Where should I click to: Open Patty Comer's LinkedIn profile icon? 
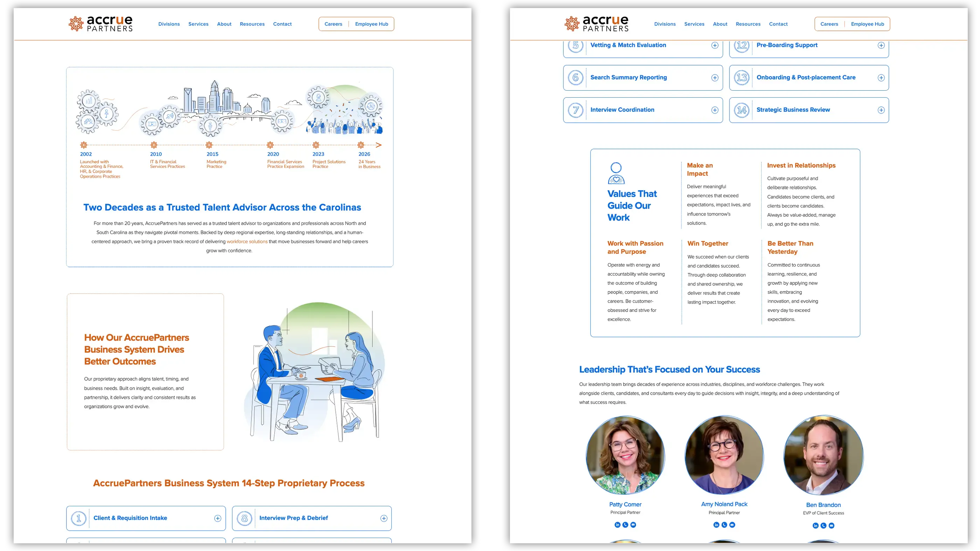tap(617, 525)
